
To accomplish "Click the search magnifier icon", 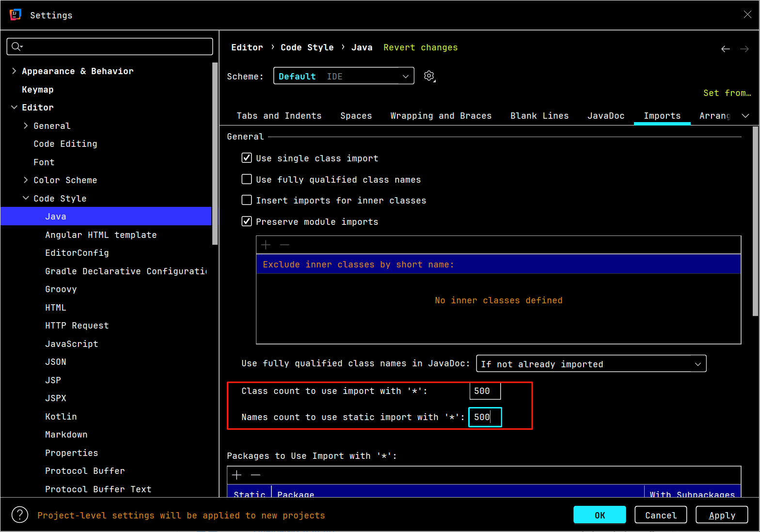I will tap(16, 47).
